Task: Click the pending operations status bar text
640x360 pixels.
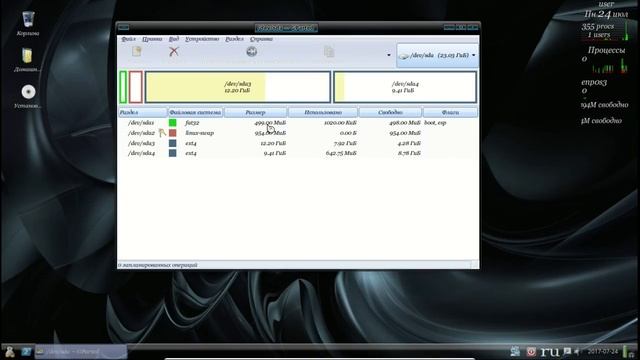Action: point(158,265)
